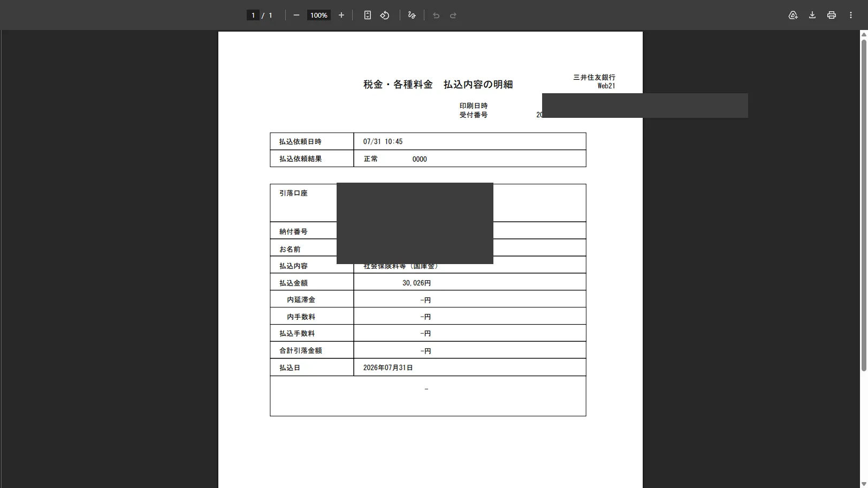The image size is (868, 488).
Task: Click the 引落口座 label
Action: (x=293, y=193)
